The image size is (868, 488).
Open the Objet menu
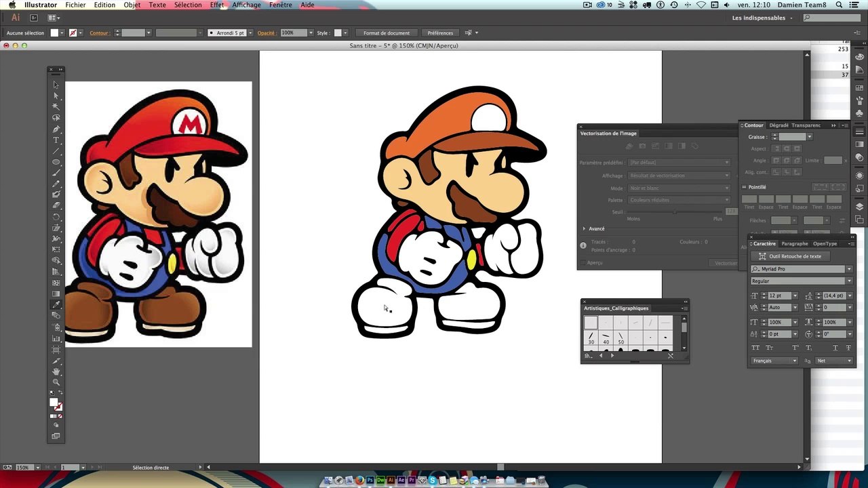coord(132,5)
